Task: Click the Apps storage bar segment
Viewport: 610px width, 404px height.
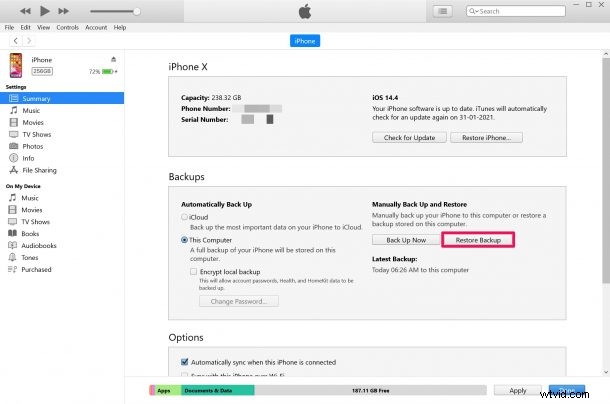Action: tap(168, 390)
